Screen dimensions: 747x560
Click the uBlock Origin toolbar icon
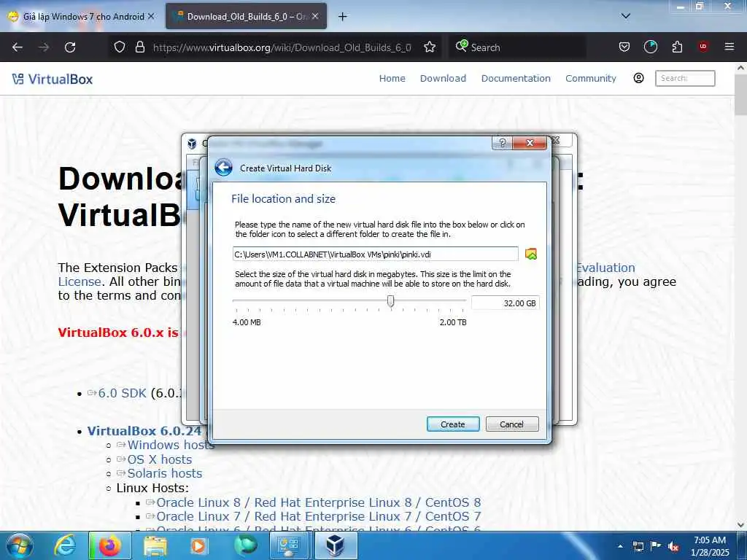point(703,47)
